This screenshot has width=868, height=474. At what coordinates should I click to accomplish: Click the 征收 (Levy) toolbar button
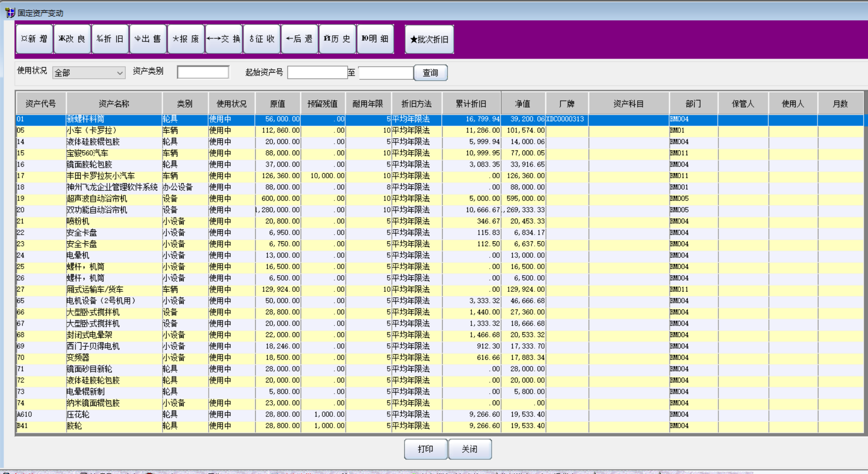coord(262,39)
